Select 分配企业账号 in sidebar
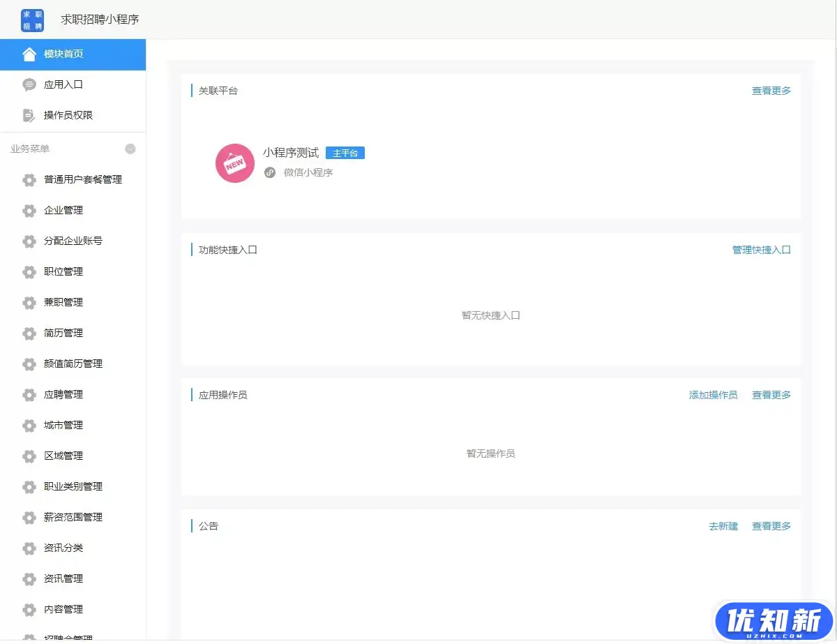Viewport: 837px width, 644px height. [73, 241]
